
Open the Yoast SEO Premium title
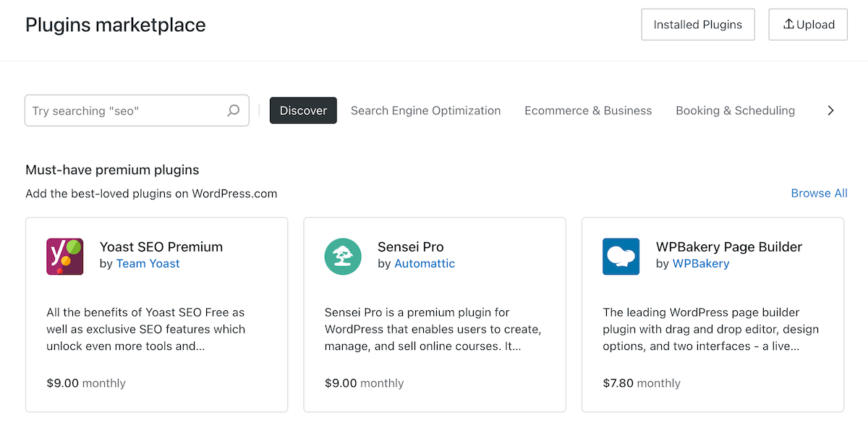pos(161,247)
